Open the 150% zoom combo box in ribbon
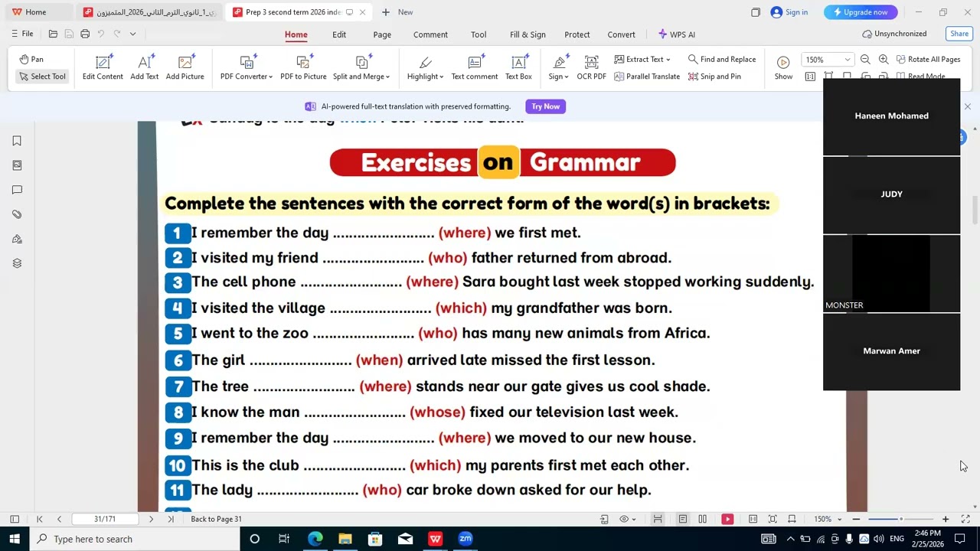This screenshot has width=980, height=551. click(828, 59)
